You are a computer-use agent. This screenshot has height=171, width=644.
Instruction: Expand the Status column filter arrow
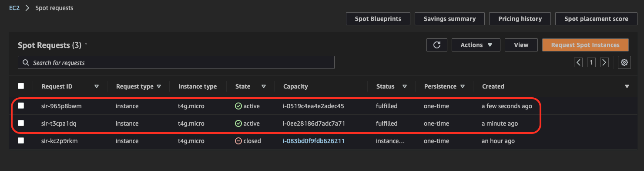pos(405,86)
